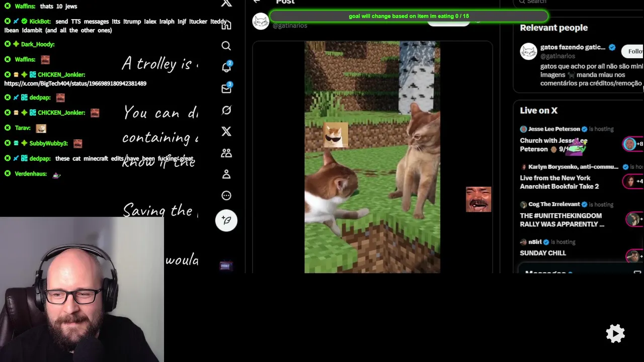Click the emote in Tarav's chat message
The image size is (644, 362).
(41, 128)
